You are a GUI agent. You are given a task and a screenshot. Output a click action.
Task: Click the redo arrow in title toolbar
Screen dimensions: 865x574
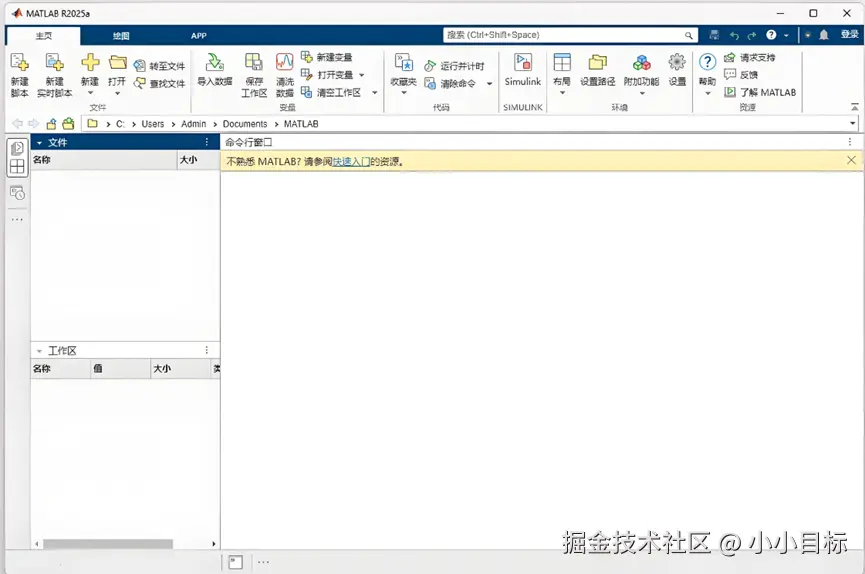(752, 35)
